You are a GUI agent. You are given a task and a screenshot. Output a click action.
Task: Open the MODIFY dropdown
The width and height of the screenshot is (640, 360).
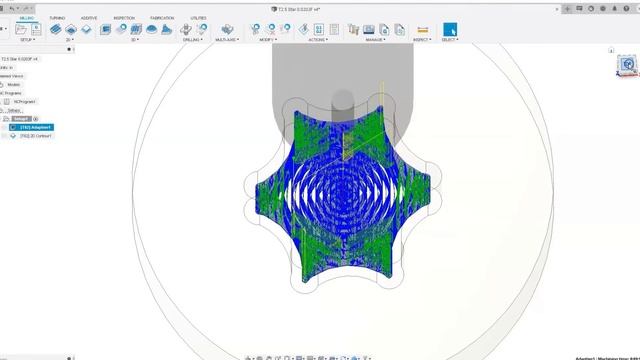pos(268,40)
